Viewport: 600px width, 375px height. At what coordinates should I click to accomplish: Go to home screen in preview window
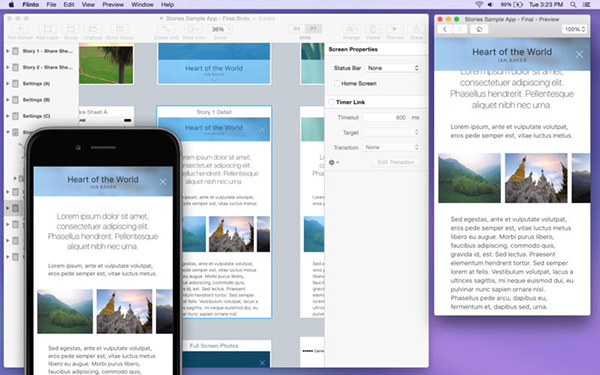coord(479,29)
